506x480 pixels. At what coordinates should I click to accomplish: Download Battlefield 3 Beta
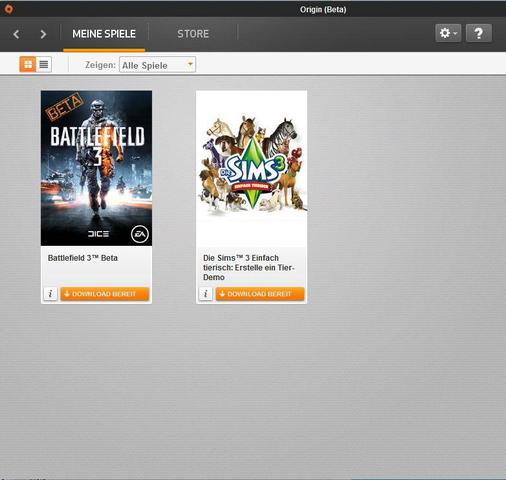pos(105,294)
